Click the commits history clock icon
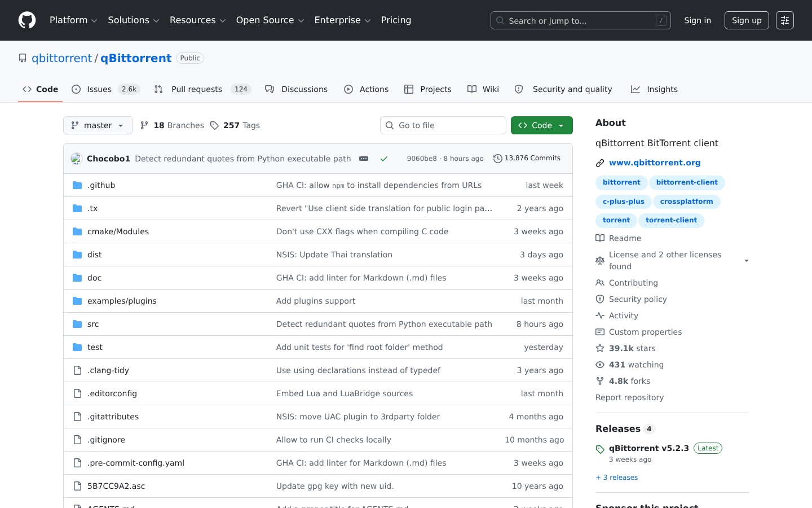 tap(497, 159)
